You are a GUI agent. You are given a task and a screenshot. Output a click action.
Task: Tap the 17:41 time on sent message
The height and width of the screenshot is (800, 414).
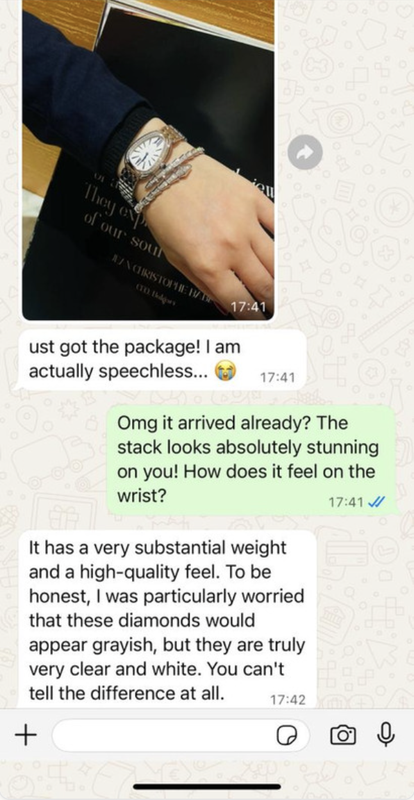(x=346, y=503)
